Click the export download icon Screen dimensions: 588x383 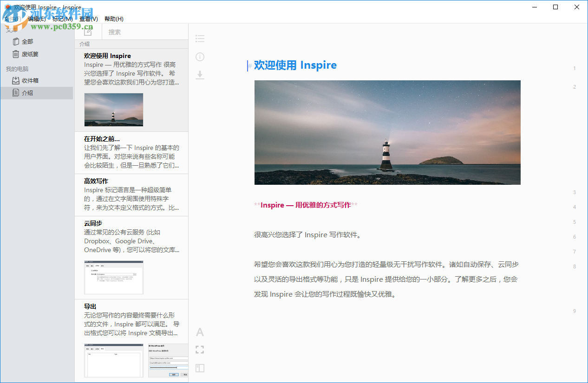pyautogui.click(x=200, y=75)
